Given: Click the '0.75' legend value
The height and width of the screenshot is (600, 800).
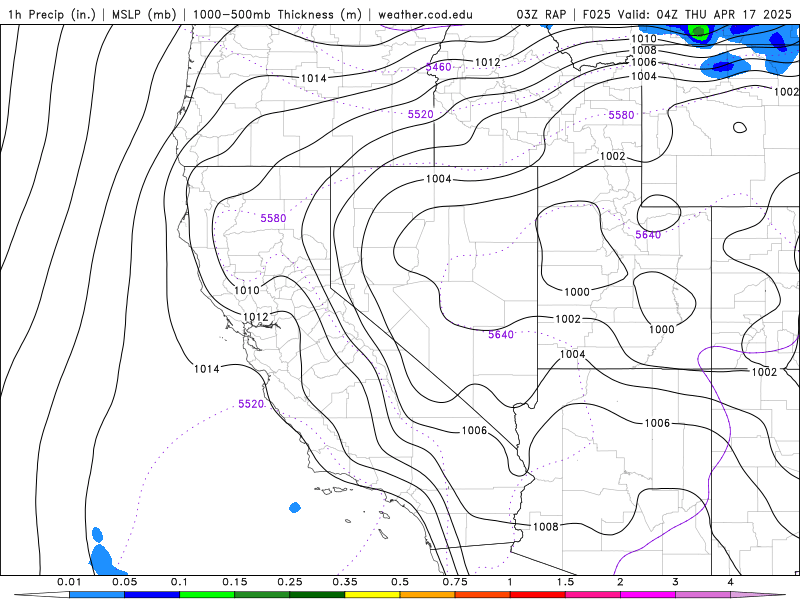Looking at the screenshot, I should pyautogui.click(x=455, y=582).
